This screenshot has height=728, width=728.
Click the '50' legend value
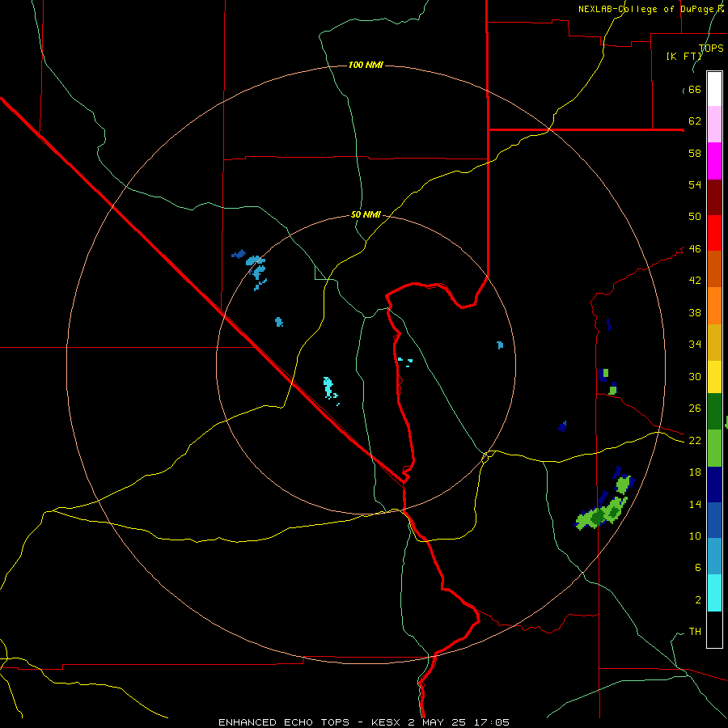coord(695,216)
